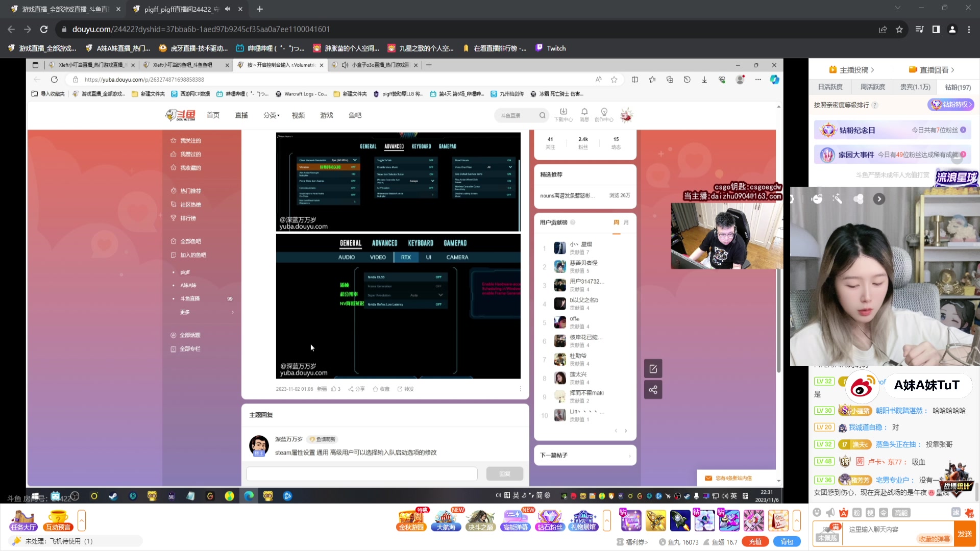Viewport: 980px width, 551px height.
Task: Click the Chrome address bar URL
Action: coord(201,30)
